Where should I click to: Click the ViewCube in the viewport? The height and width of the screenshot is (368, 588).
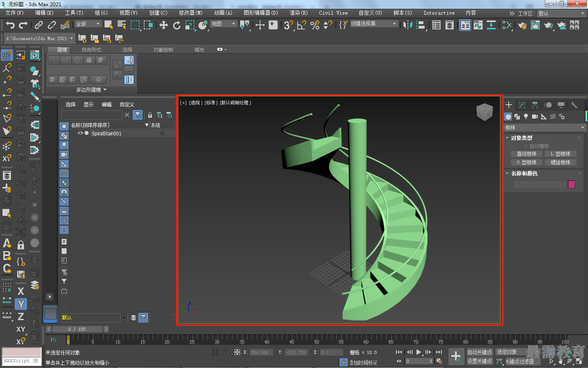tap(485, 112)
